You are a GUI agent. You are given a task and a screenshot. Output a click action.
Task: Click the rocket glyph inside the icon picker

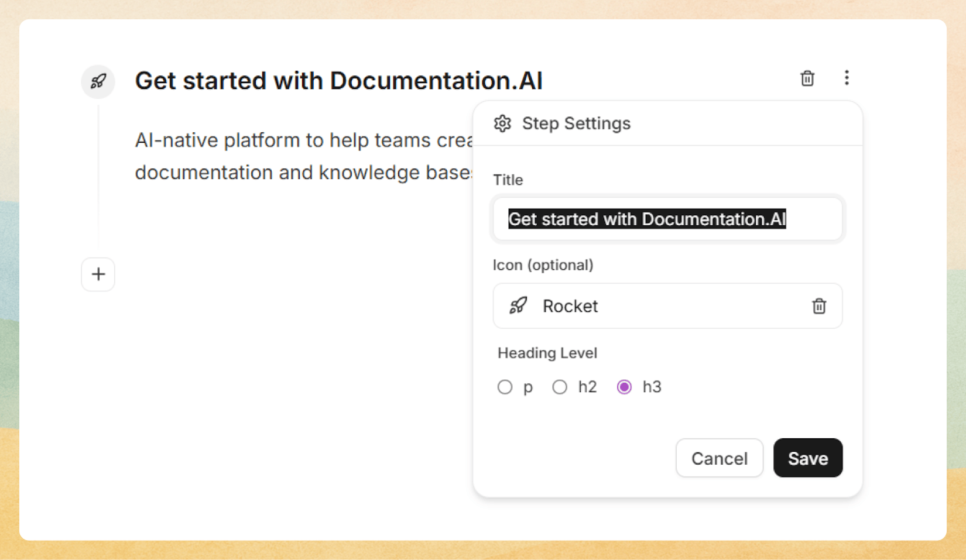click(x=518, y=306)
